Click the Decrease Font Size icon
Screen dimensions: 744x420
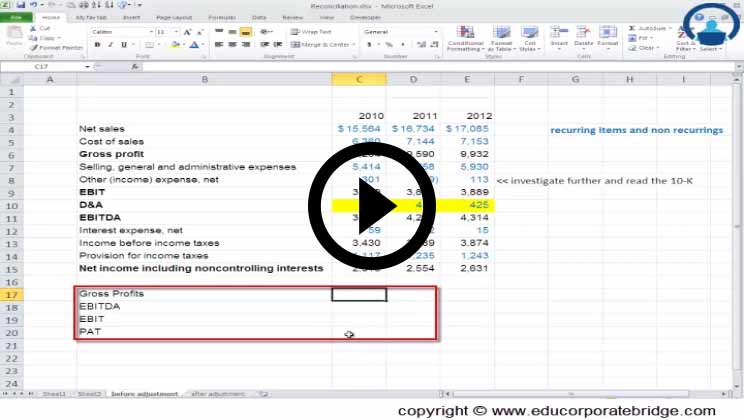tap(200, 32)
